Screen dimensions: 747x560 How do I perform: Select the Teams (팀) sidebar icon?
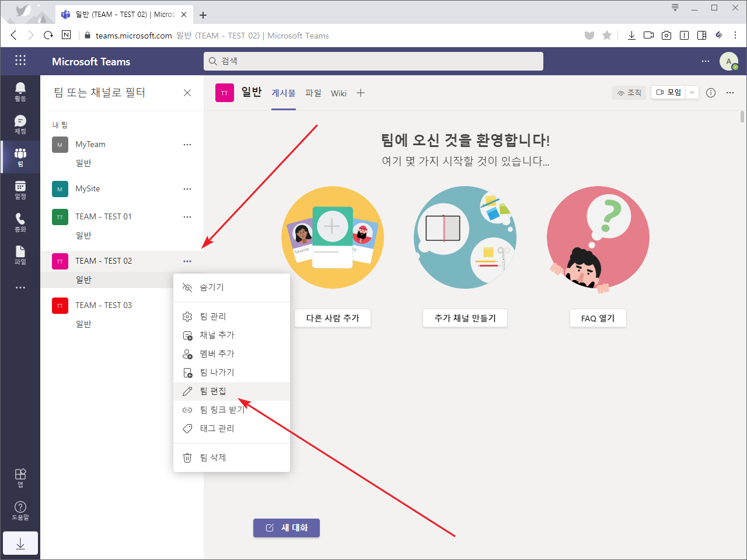tap(20, 157)
